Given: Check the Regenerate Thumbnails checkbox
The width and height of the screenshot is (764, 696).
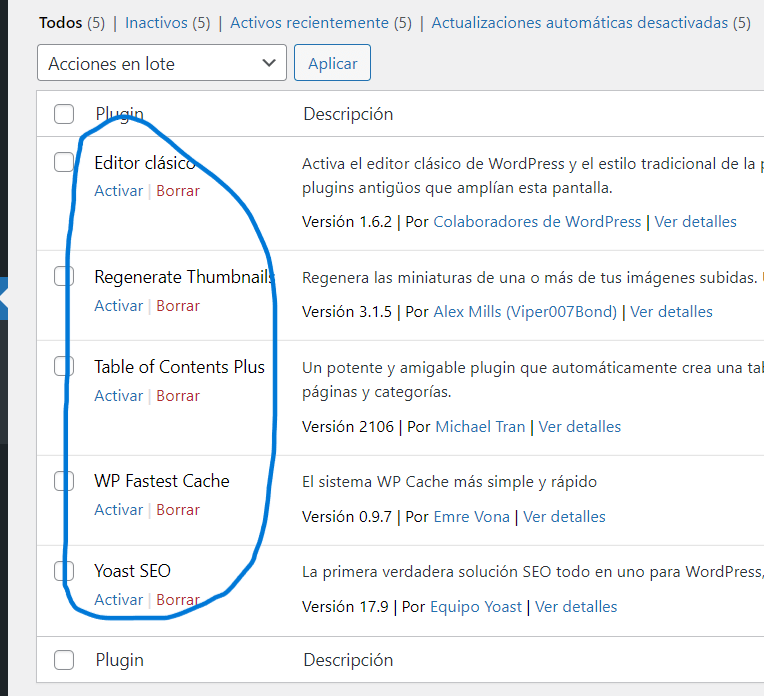Looking at the screenshot, I should coord(64,276).
